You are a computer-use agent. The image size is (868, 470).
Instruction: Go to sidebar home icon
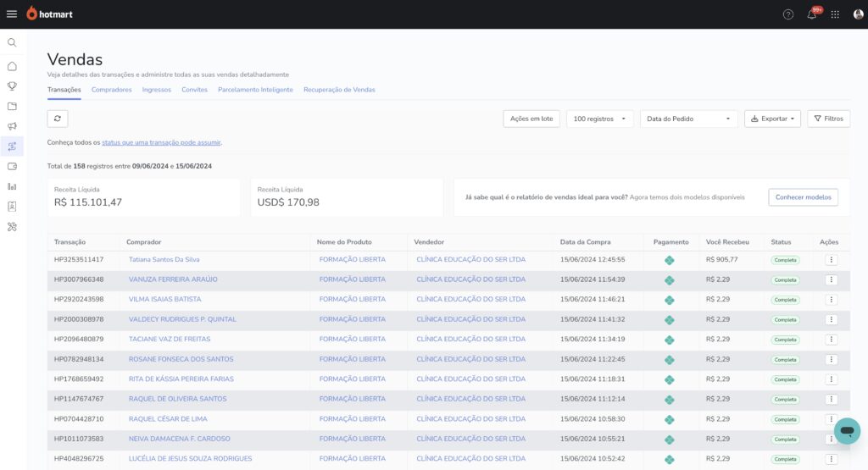pos(12,66)
